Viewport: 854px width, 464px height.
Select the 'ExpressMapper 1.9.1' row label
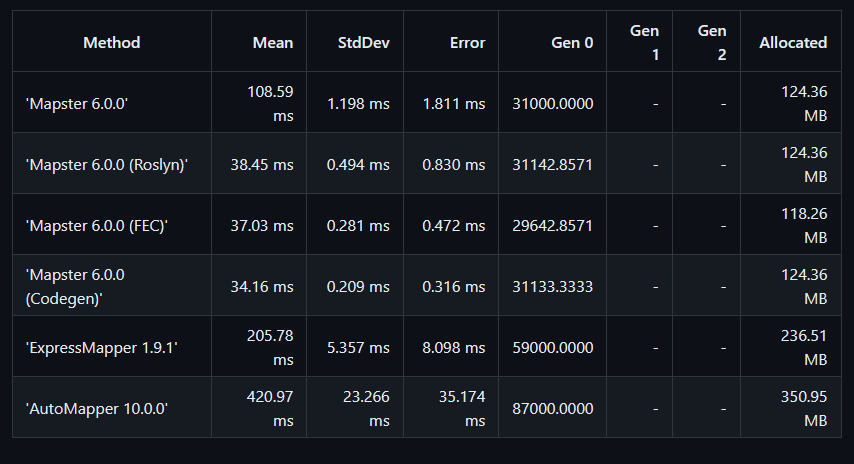coord(101,347)
